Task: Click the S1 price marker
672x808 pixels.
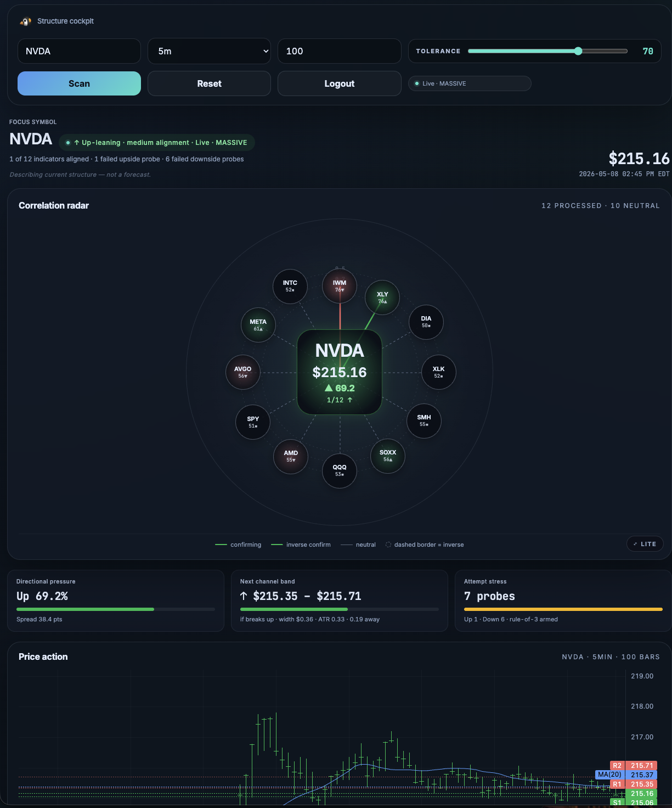Action: tap(634, 803)
